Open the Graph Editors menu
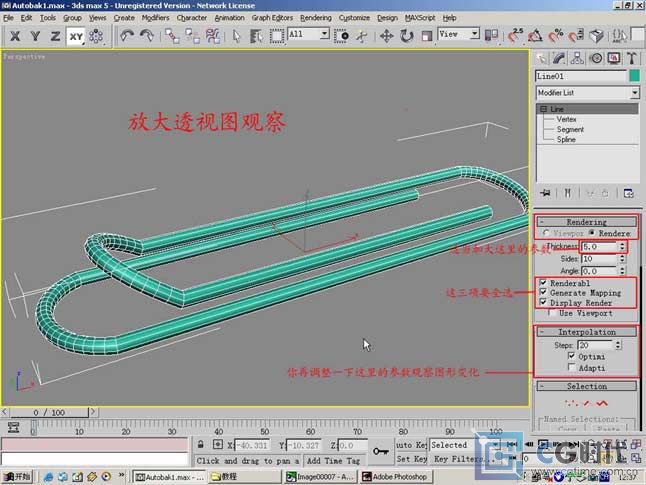This screenshot has width=646, height=485. coord(272,18)
